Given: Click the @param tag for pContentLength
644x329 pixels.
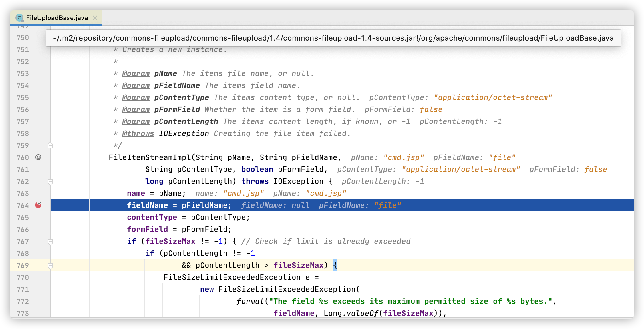Looking at the screenshot, I should [136, 122].
